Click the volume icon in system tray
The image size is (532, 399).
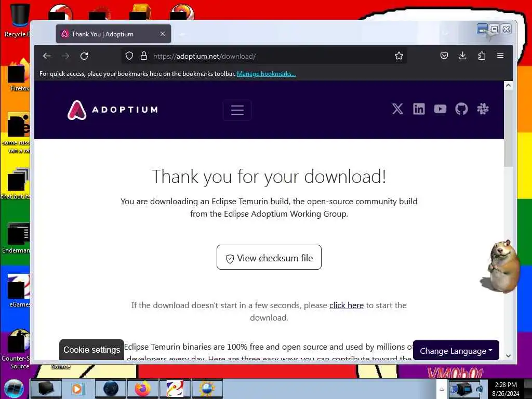click(x=480, y=389)
